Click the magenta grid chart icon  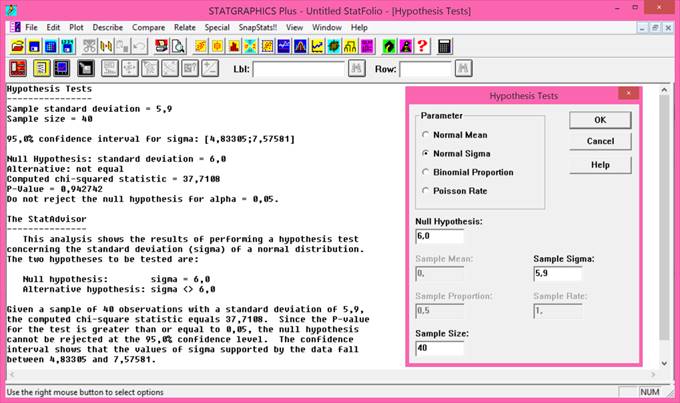tap(367, 46)
